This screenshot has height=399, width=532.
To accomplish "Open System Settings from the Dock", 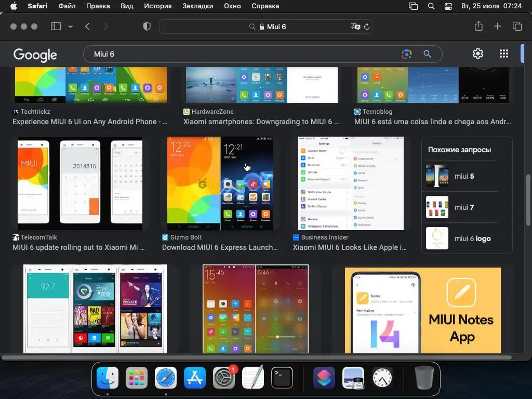I will point(224,378).
